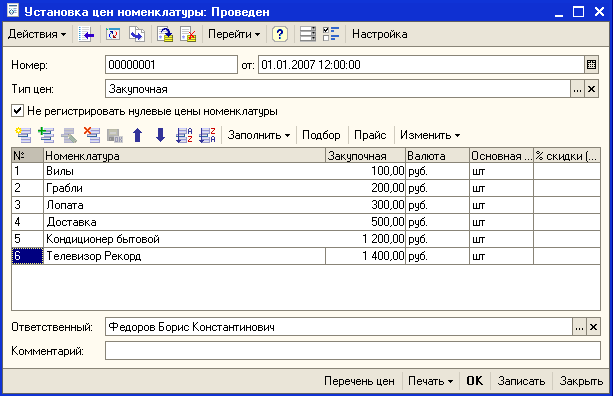
Task: Click the date field 01.01.2007 12:00:00
Action: pos(421,65)
